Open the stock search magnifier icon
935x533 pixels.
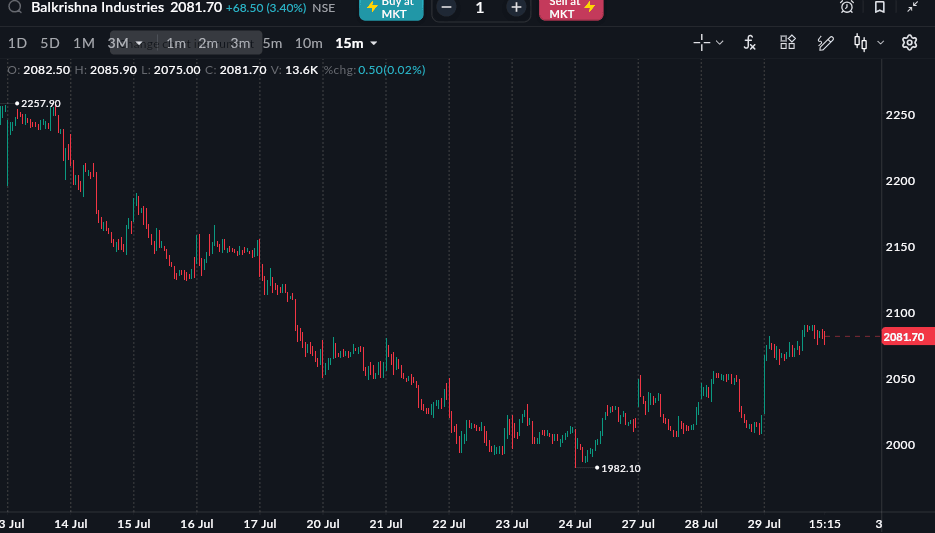click(x=15, y=7)
